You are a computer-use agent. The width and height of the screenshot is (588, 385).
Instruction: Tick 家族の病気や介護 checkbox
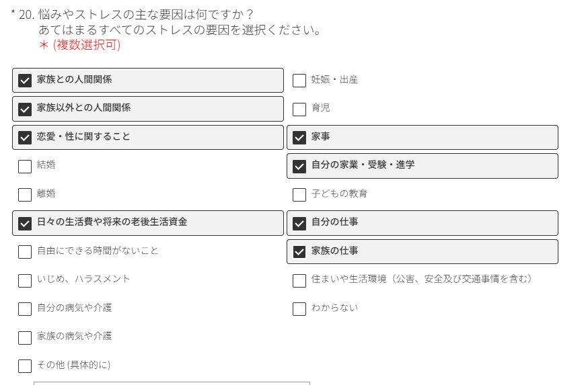pos(25,337)
